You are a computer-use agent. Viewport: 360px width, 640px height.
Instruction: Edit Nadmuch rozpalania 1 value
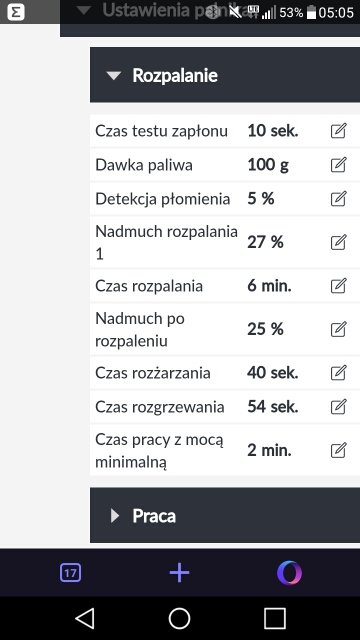click(x=338, y=242)
